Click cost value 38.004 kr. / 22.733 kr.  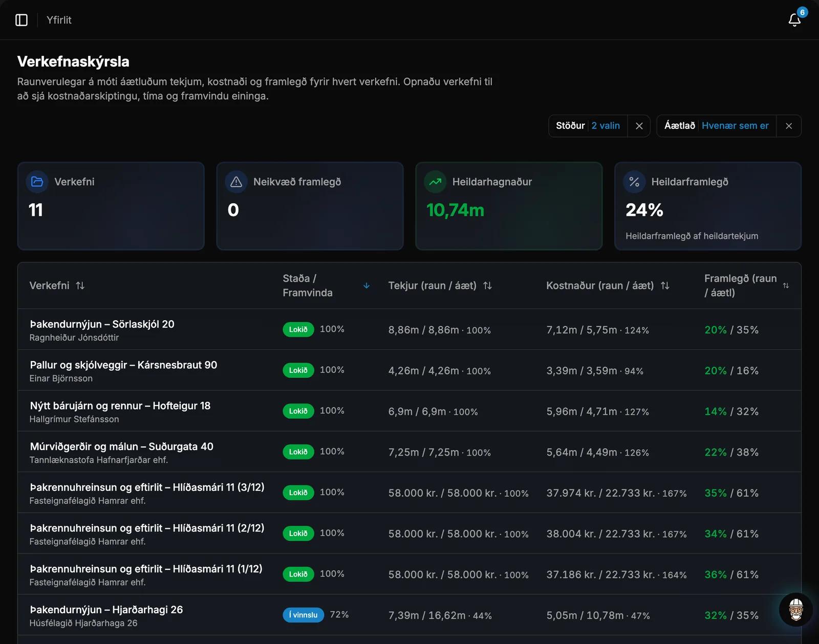pyautogui.click(x=600, y=534)
